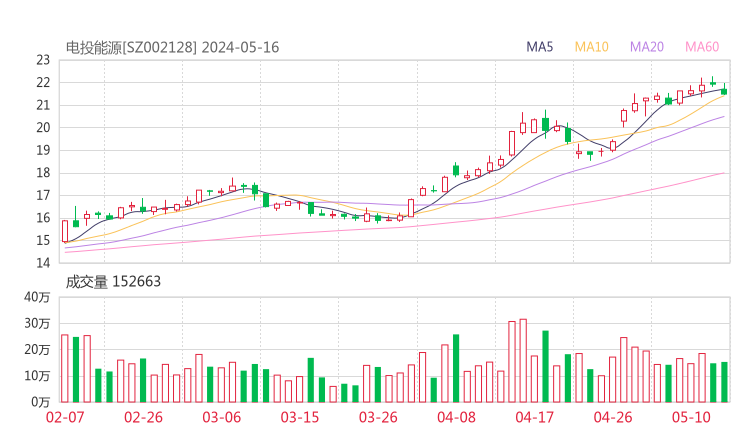Viewport: 740px width, 440px height.
Task: Click the 03-15 date axis label
Action: click(300, 417)
